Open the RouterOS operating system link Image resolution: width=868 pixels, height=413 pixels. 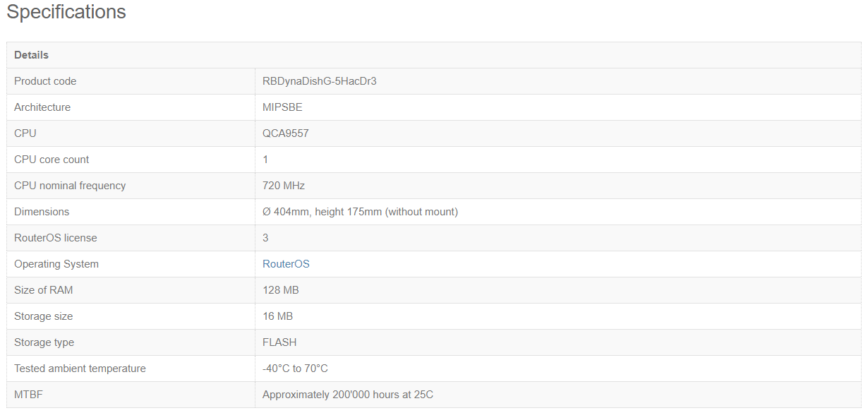click(286, 264)
